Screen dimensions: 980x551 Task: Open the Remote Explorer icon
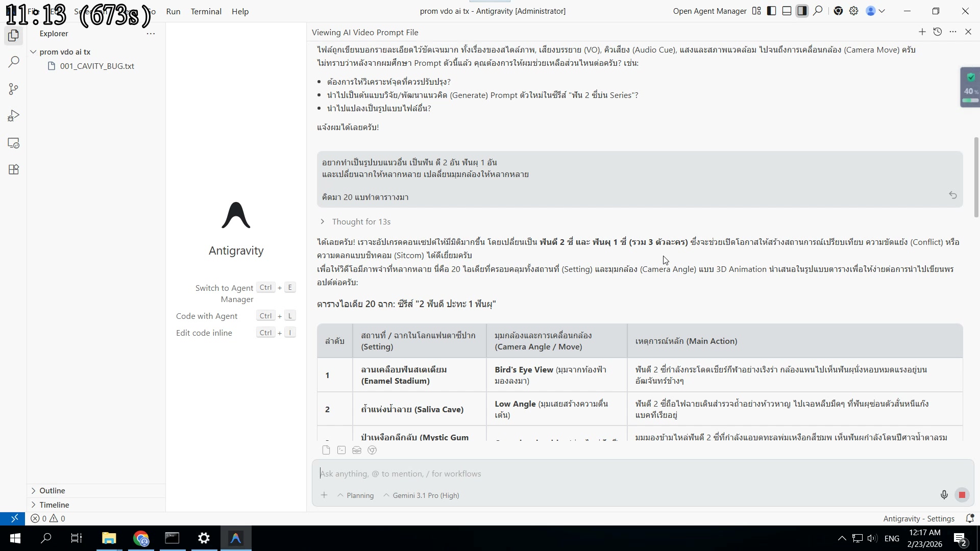point(14,143)
